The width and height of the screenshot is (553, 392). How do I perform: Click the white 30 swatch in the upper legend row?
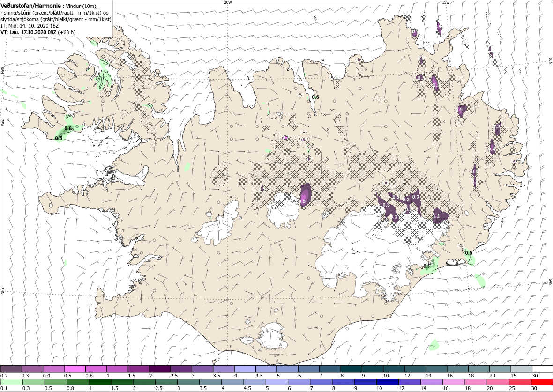(542, 369)
